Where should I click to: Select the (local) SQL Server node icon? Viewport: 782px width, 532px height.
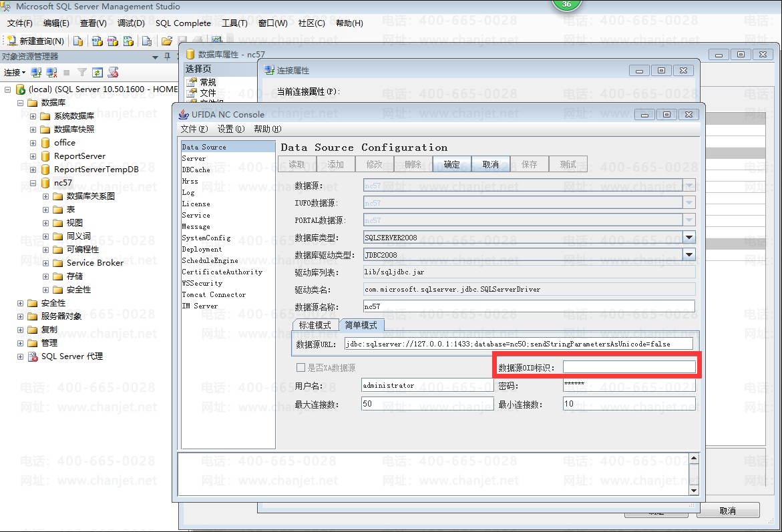click(x=21, y=89)
